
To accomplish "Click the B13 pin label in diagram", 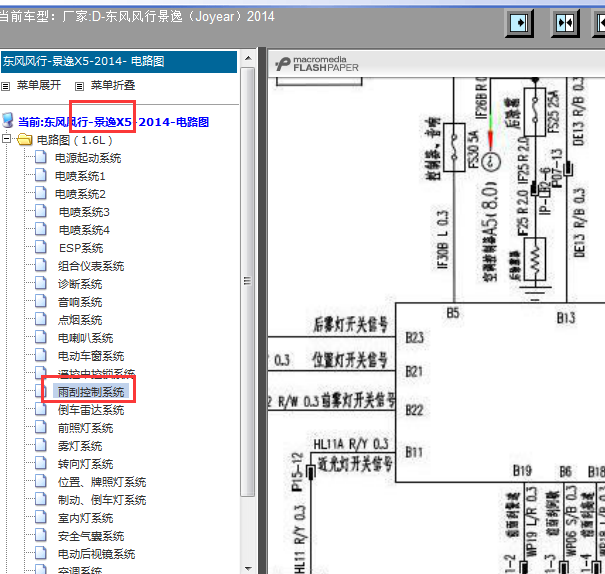I will tap(566, 318).
